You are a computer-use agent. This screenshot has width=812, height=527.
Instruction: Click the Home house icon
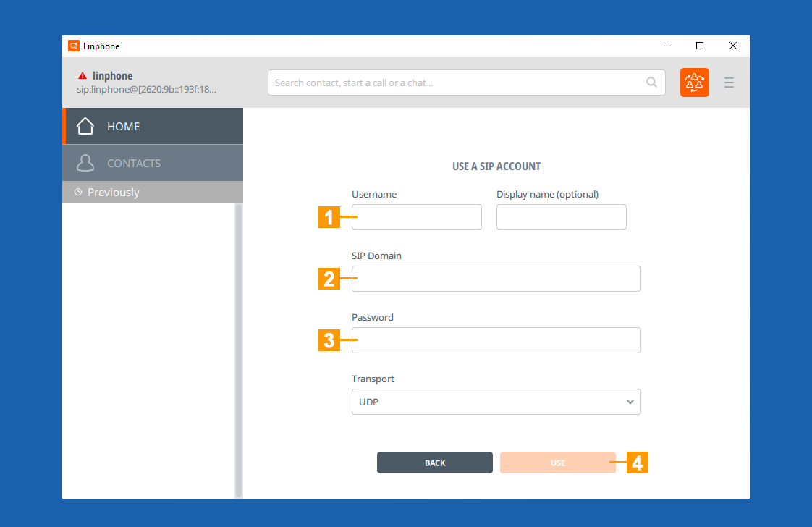click(85, 126)
